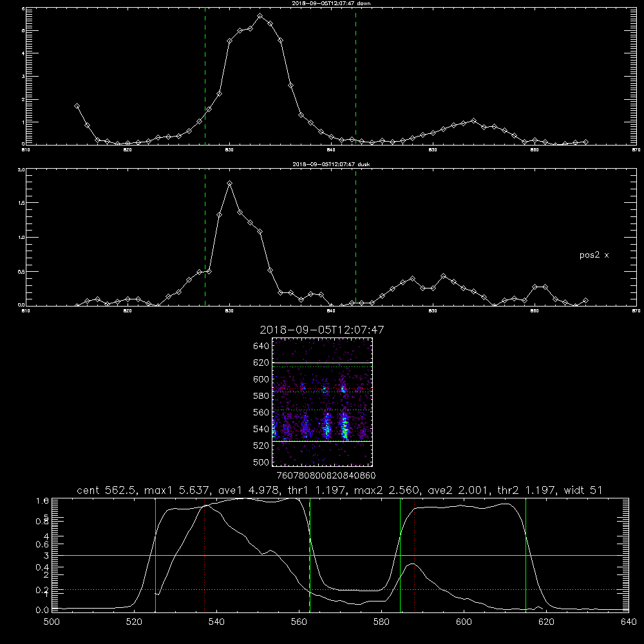Screen dimensions: 644x644
Task: Click the leftmost green vertical line in bottom plot
Action: point(155,554)
